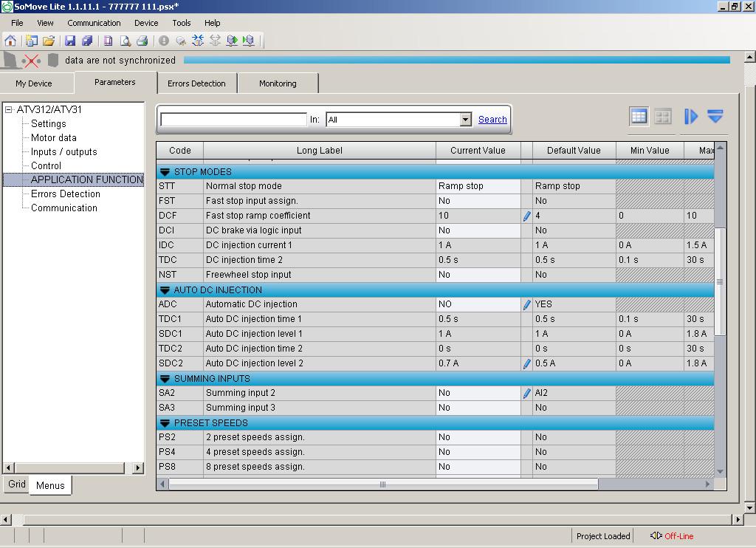Image resolution: width=756 pixels, height=548 pixels.
Task: Open print preview magnifier icon
Action: (x=126, y=41)
